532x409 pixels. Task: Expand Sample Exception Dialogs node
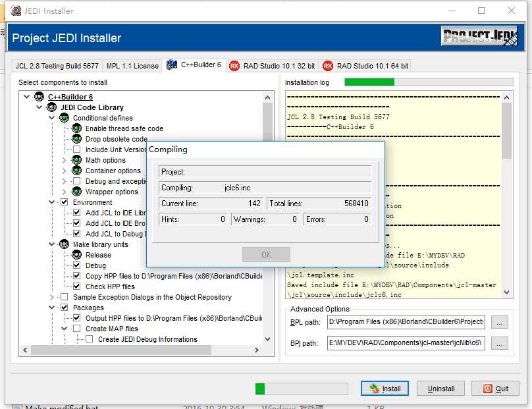click(51, 297)
